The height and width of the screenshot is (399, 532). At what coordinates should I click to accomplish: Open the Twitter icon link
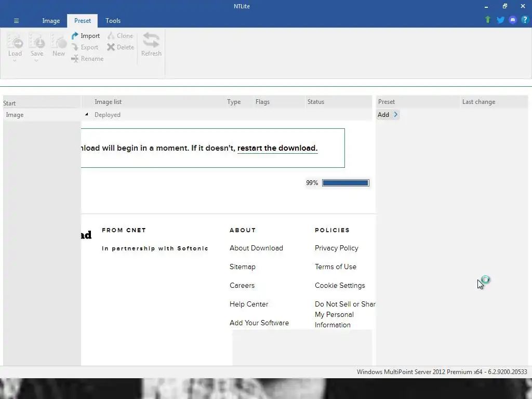[500, 20]
